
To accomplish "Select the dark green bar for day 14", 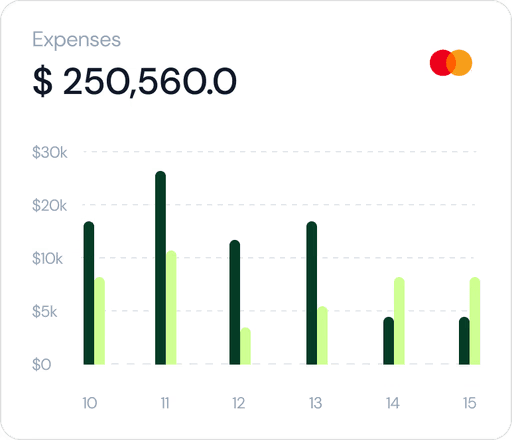I will pyautogui.click(x=389, y=341).
